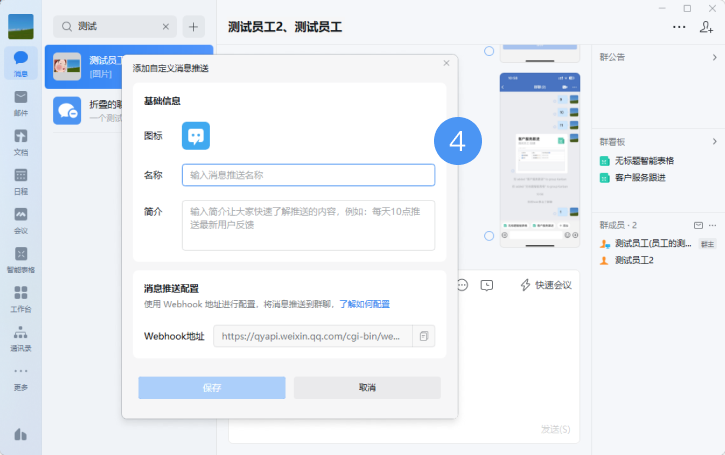Click the 名称 name input field
The image size is (725, 455).
tap(308, 175)
